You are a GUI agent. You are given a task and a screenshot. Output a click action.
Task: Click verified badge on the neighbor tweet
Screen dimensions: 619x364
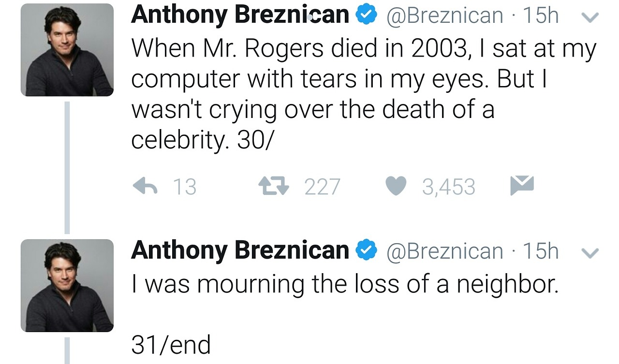[367, 251]
